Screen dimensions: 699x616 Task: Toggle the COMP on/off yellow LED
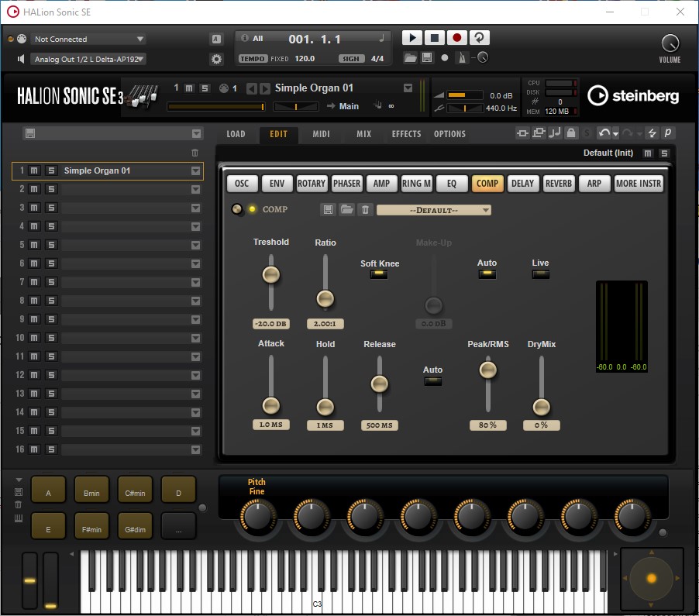coord(253,209)
